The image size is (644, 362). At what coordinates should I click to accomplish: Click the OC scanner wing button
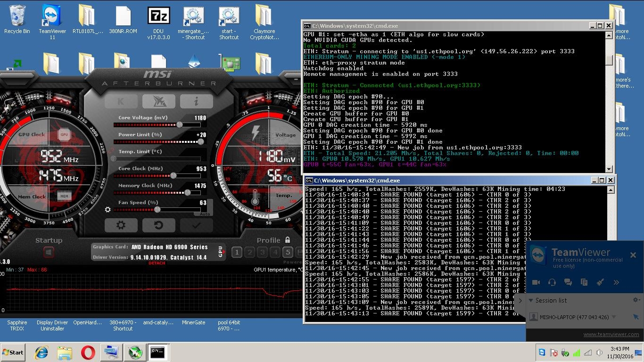coord(158,101)
